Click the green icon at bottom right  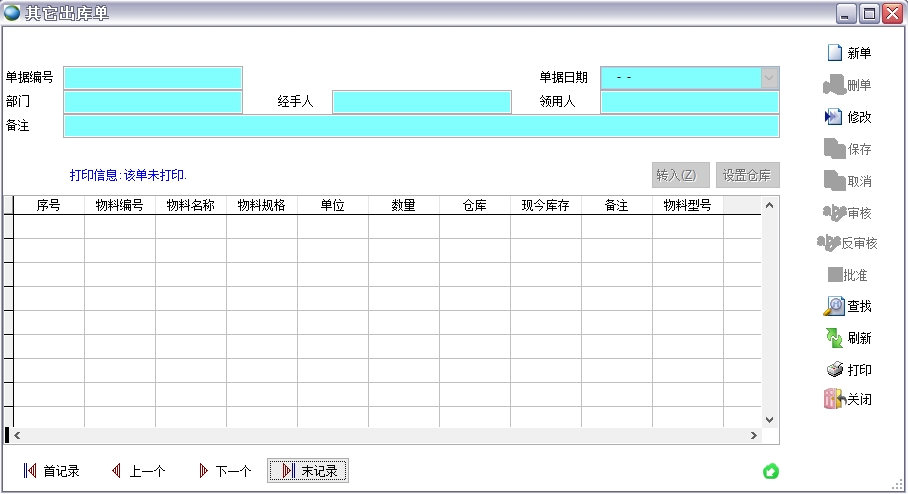(x=771, y=471)
